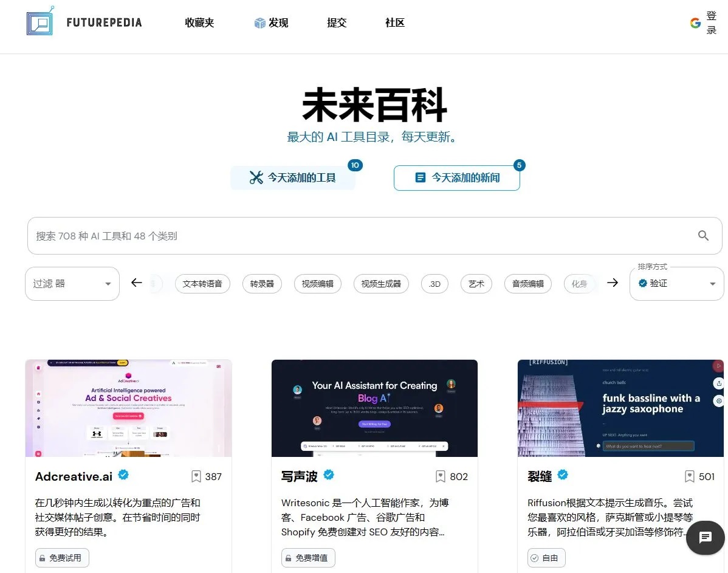Open the Adcreative.ai tool title

point(74,476)
